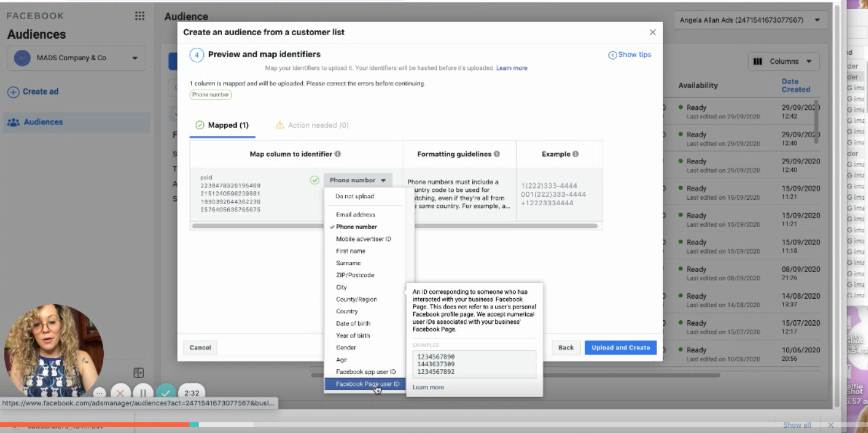Click Show all in the downloads bar
The image size is (868, 433).
(x=796, y=425)
